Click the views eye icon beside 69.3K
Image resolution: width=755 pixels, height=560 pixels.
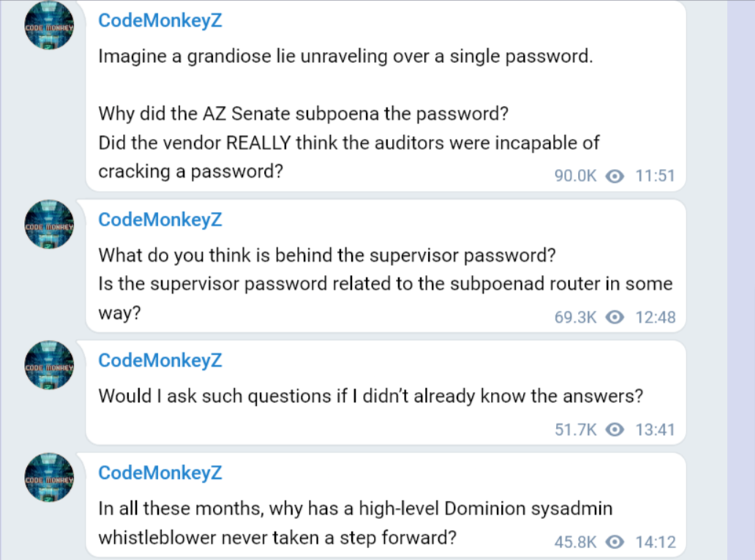(616, 317)
